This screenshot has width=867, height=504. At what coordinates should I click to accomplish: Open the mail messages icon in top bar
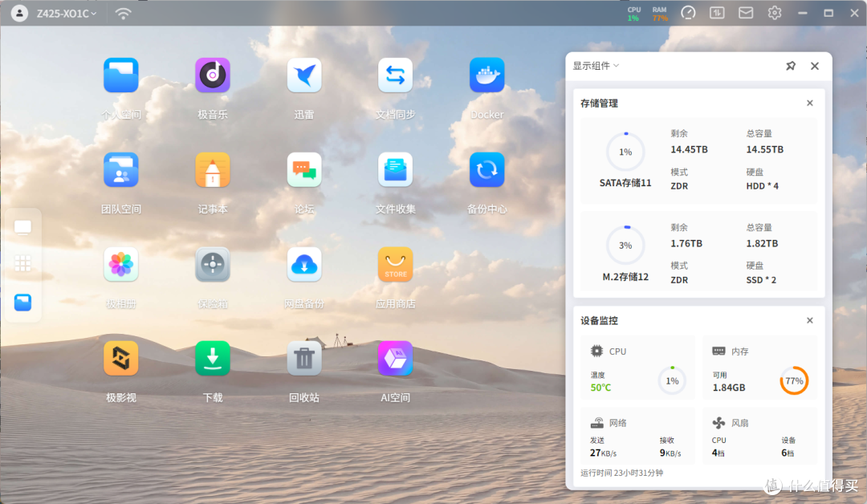[x=746, y=13]
